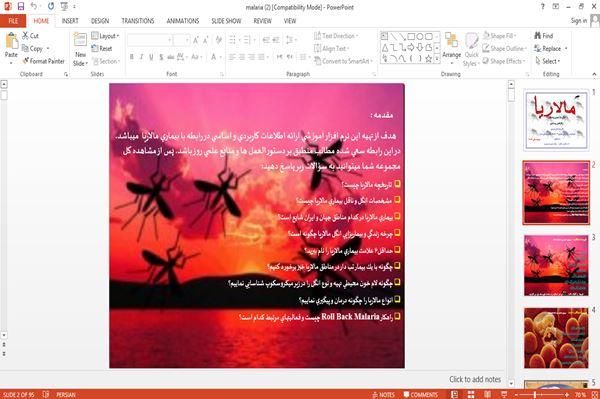Open the Arrange tool
This screenshot has height=399, width=600.
tap(452, 49)
